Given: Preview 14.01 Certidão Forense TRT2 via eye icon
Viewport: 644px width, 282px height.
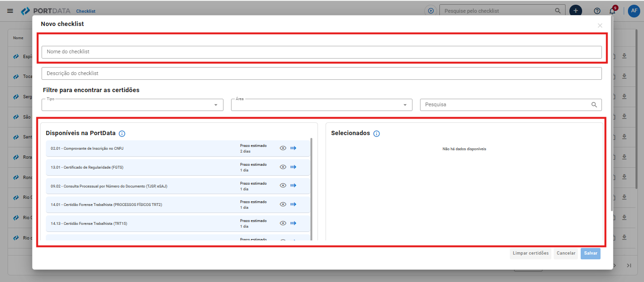Looking at the screenshot, I should coord(283,205).
